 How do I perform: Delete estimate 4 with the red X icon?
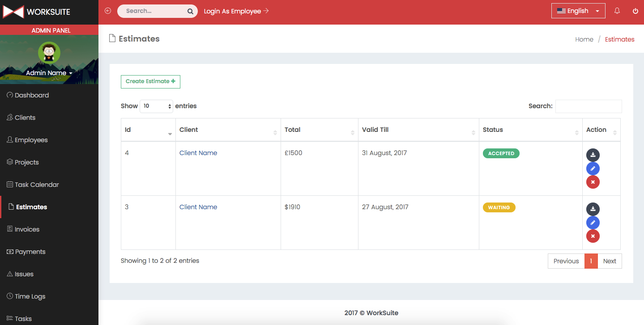tap(593, 182)
